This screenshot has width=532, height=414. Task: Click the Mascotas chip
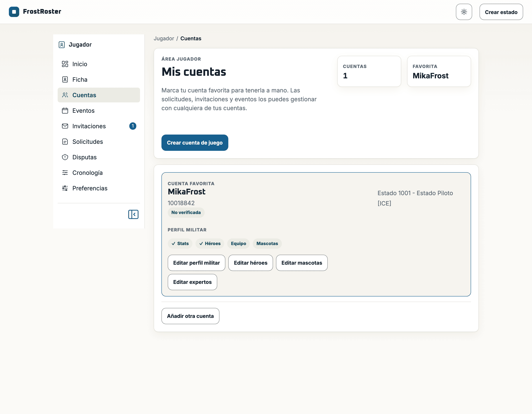267,244
